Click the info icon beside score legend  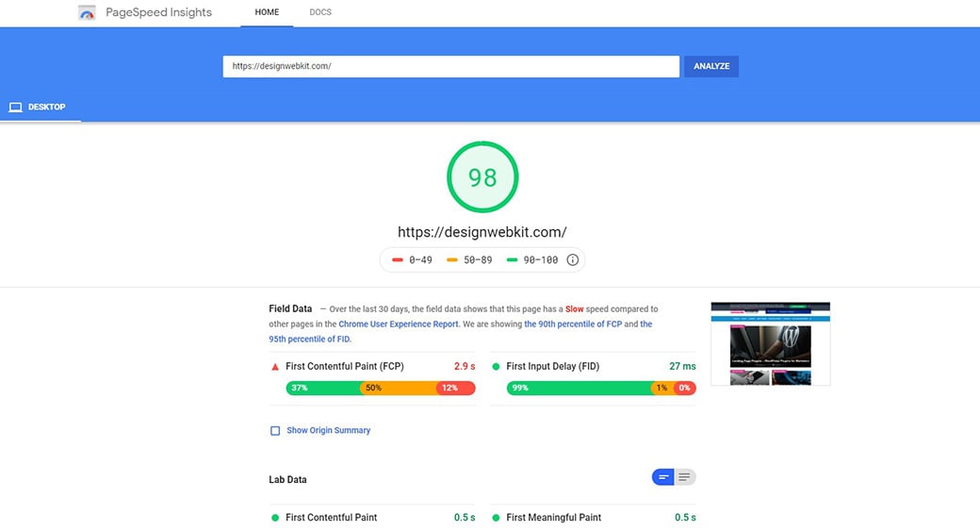(x=572, y=260)
